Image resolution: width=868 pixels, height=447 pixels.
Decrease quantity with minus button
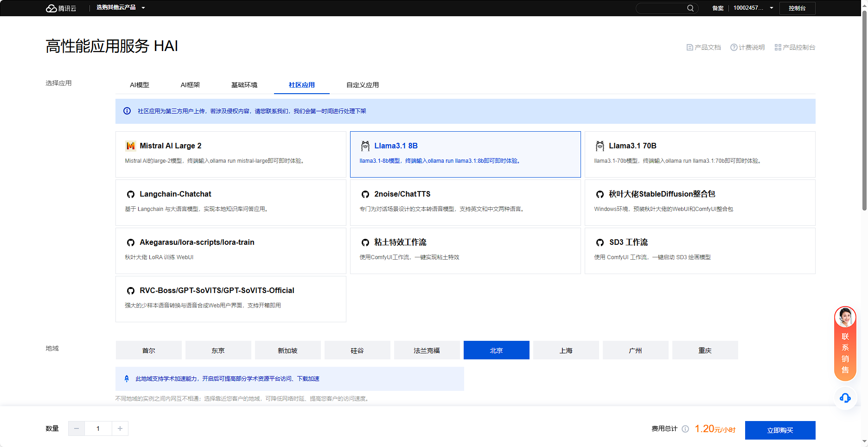pyautogui.click(x=77, y=428)
